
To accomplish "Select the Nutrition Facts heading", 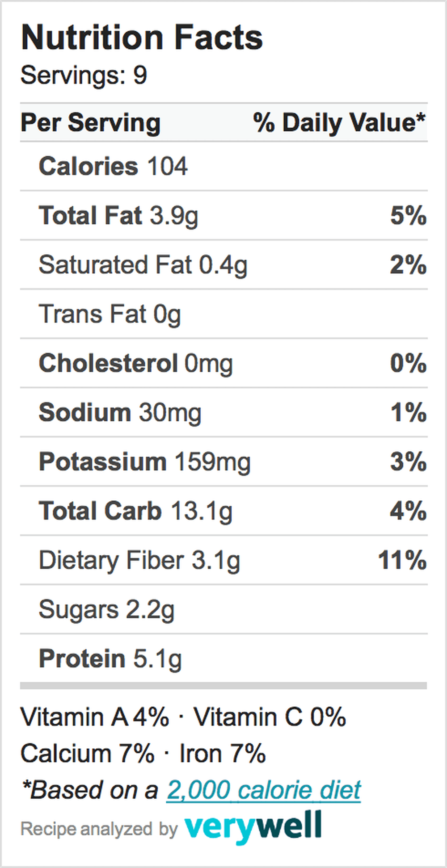I will click(142, 37).
